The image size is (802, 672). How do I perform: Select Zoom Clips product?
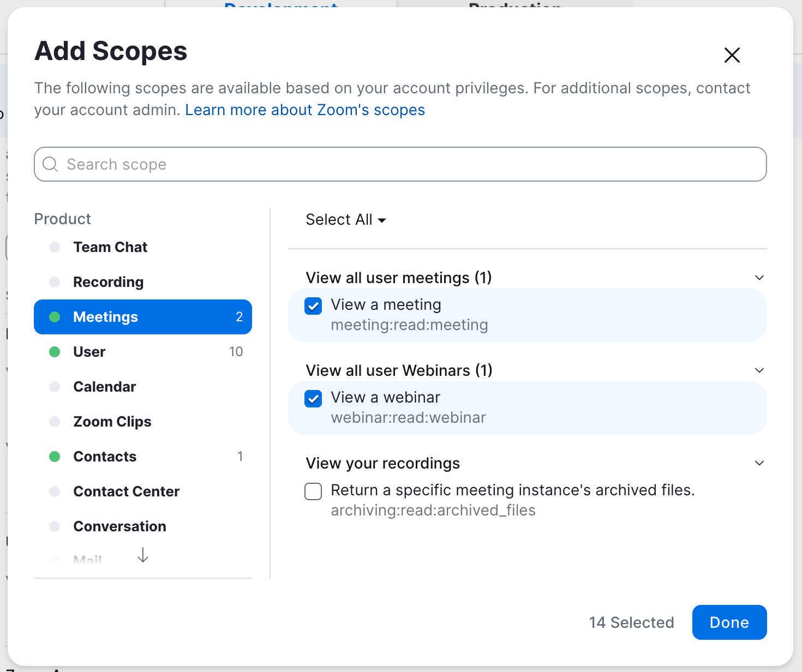143,422
